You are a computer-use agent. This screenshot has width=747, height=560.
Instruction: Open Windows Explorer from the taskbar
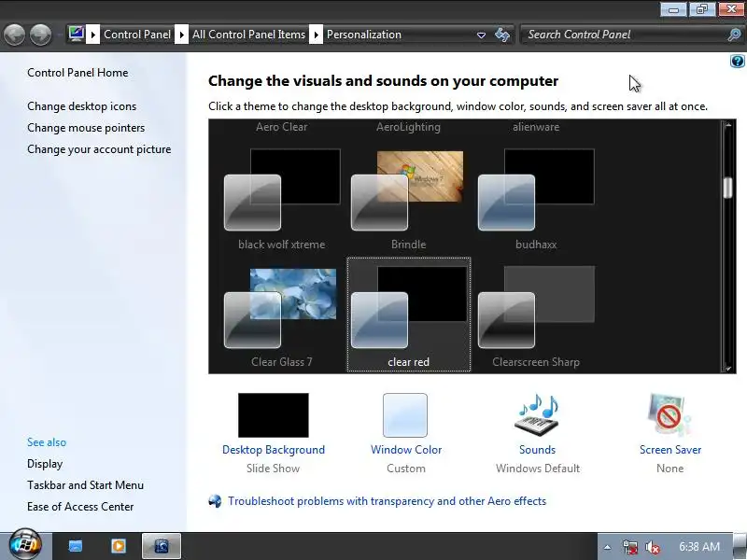click(76, 546)
